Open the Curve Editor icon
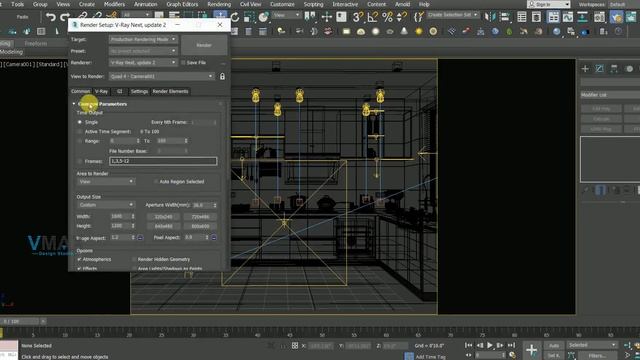This screenshot has height=360, width=640. point(568,17)
